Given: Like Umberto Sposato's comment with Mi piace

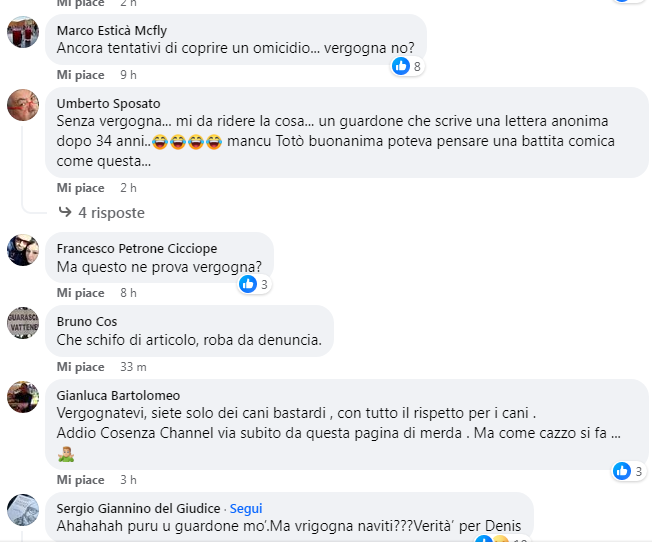Looking at the screenshot, I should click(x=81, y=188).
